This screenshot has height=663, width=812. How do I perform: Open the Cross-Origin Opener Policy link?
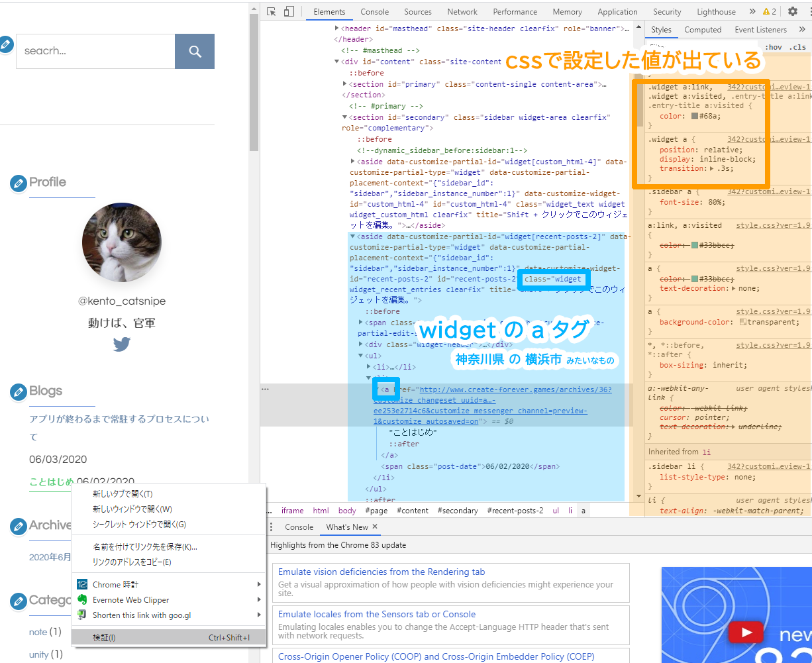coord(436,657)
